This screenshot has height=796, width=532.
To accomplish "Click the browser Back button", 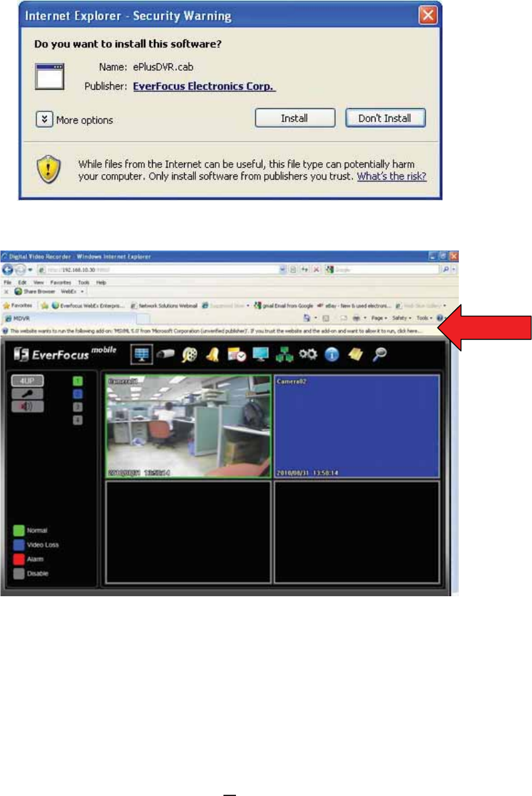I will pos(8,271).
